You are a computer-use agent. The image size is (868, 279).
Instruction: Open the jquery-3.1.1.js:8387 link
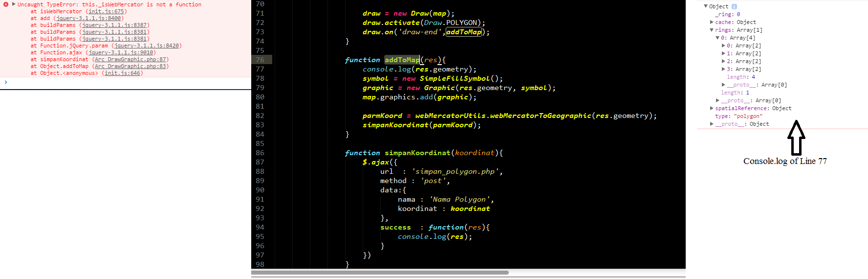click(114, 25)
